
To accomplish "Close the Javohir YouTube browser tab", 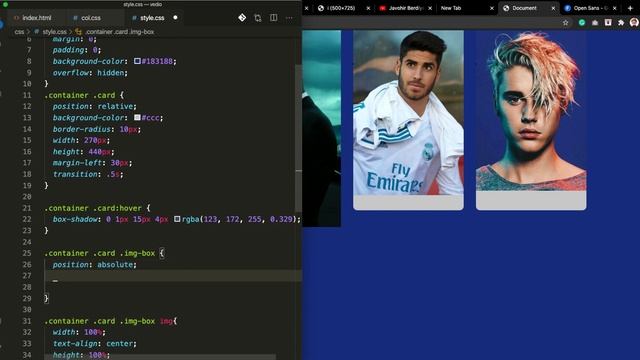I will pyautogui.click(x=430, y=8).
